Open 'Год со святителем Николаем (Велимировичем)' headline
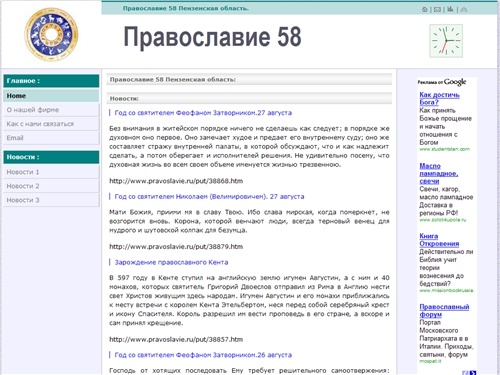 (209, 196)
